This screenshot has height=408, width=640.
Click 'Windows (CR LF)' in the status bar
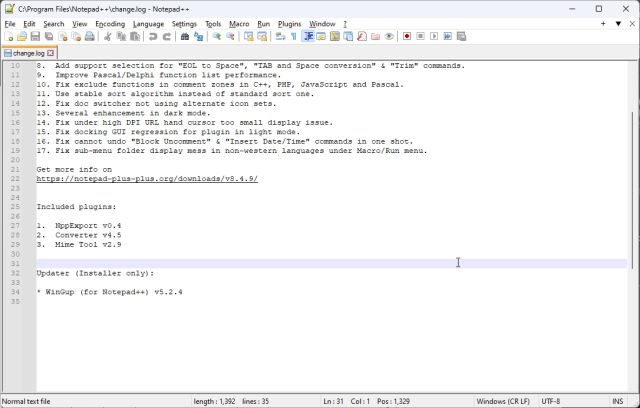[503, 401]
